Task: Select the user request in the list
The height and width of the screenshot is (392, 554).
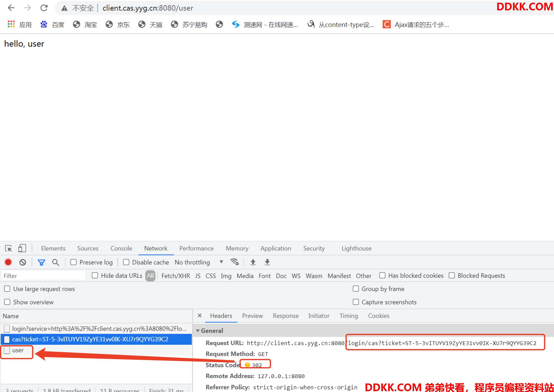Action: coord(18,350)
